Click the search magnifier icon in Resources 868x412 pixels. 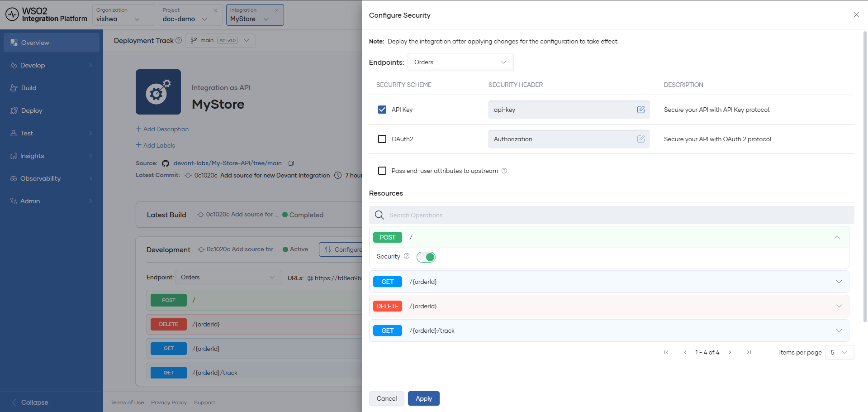(x=379, y=215)
